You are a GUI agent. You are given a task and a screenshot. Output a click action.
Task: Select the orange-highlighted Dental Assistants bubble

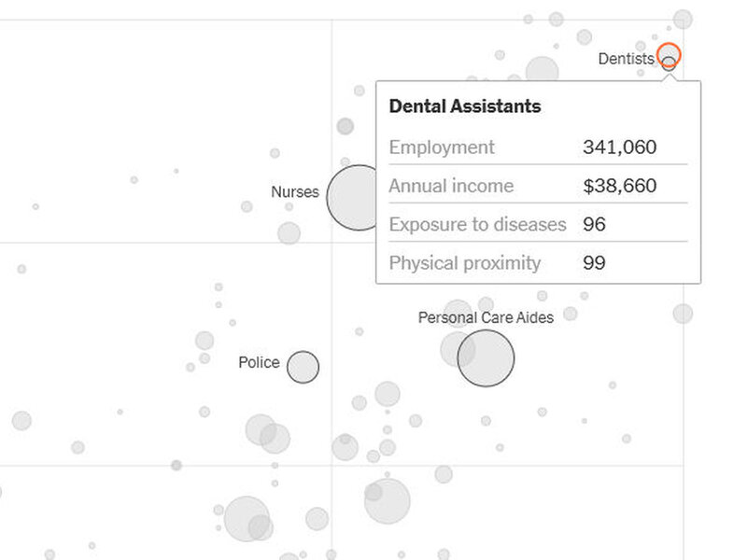(669, 54)
